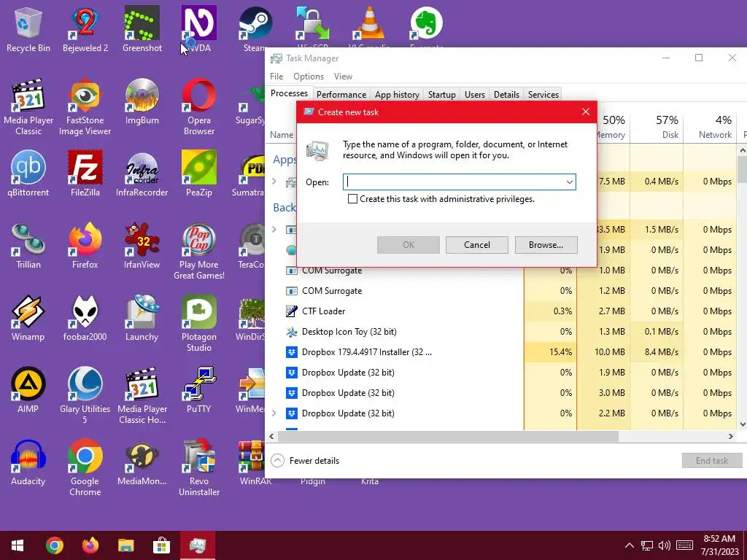
Task: Select the Media Player Classic icon
Action: tap(28, 107)
